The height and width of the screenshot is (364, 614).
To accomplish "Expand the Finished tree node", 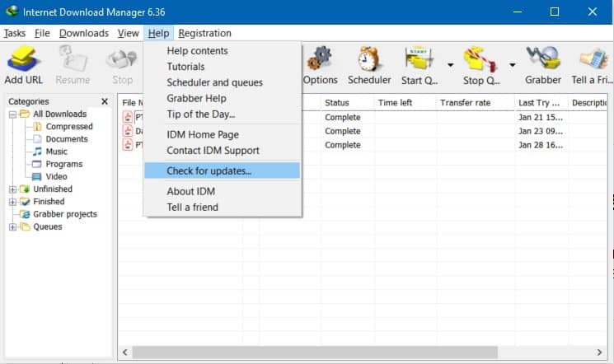I will pyautogui.click(x=12, y=202).
